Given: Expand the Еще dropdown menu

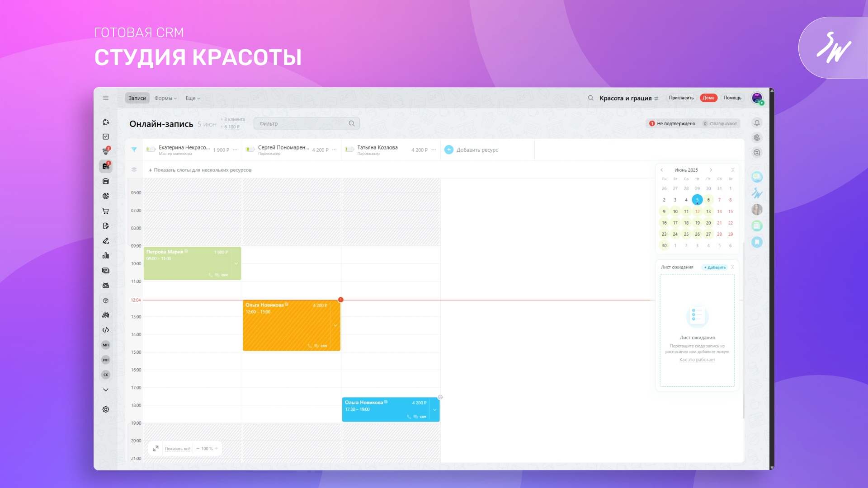Looking at the screenshot, I should 193,98.
